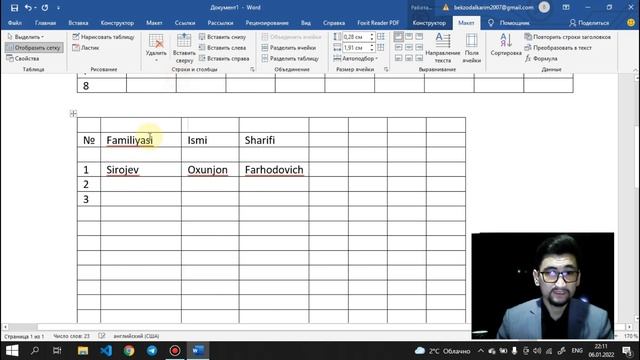Select Align Center Left alignment
Image resolution: width=640 pixels, height=360 pixels.
[398, 48]
